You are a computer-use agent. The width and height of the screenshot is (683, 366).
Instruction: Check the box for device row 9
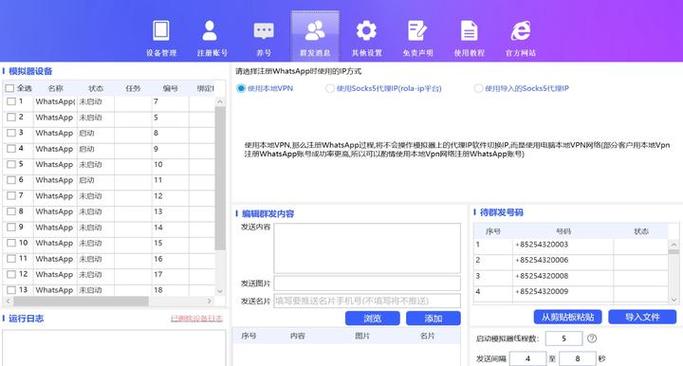pos(11,227)
